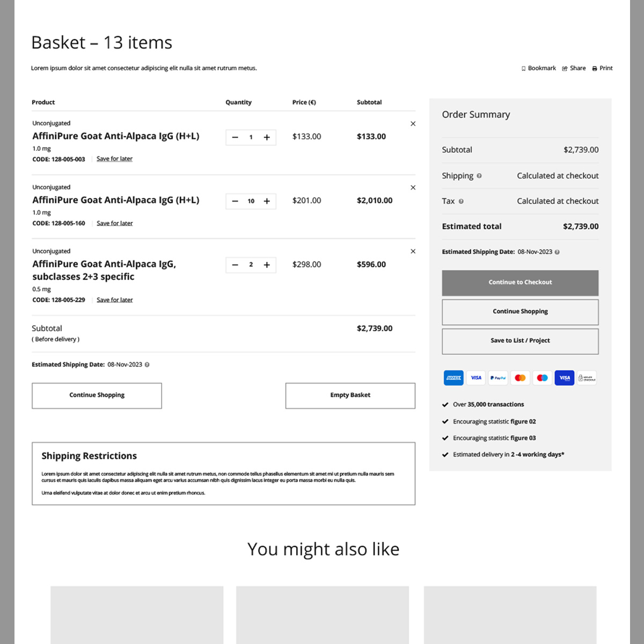Click Save to List / Project button
The width and height of the screenshot is (644, 644).
[520, 341]
